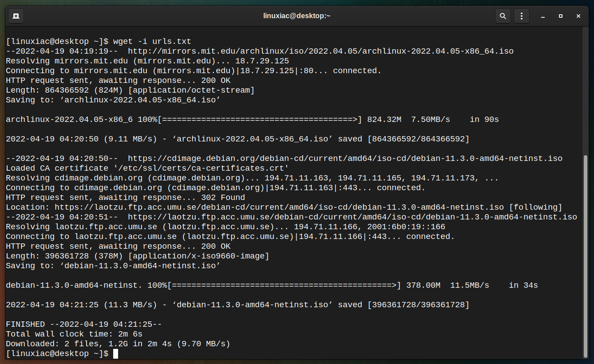Click the '2022-04-19 04:21:25 (11.3 MB/s)' saved line
This screenshot has width=594, height=364.
point(238,305)
